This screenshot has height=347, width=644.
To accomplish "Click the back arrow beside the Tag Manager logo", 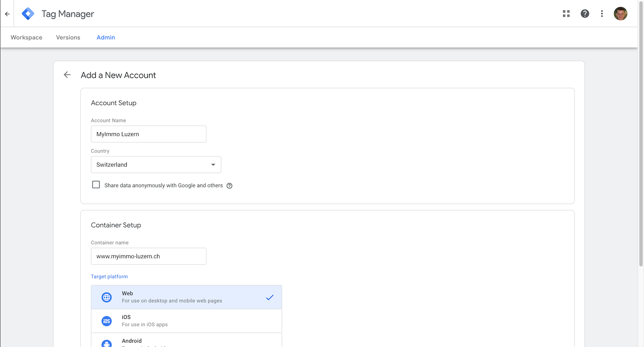I will point(7,14).
